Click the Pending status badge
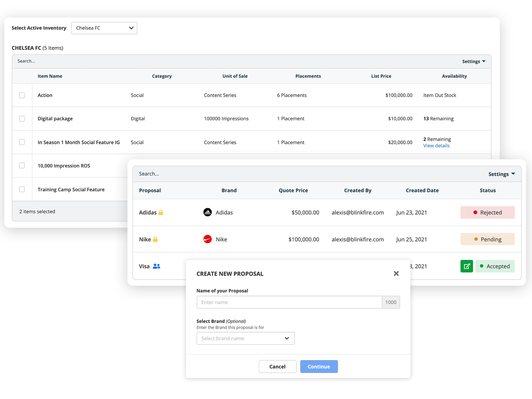Viewport: 532px width, 399px height. click(x=487, y=239)
